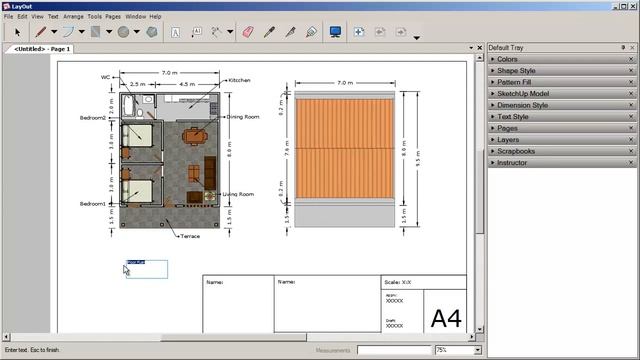Click the floor plan model viewport
Screen dimensions: 640x360
point(169,160)
